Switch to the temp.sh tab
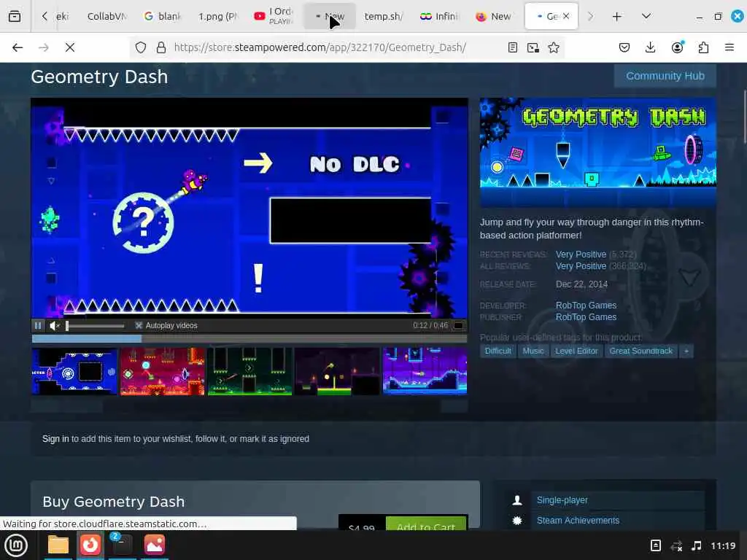This screenshot has width=747, height=560. pos(383,16)
